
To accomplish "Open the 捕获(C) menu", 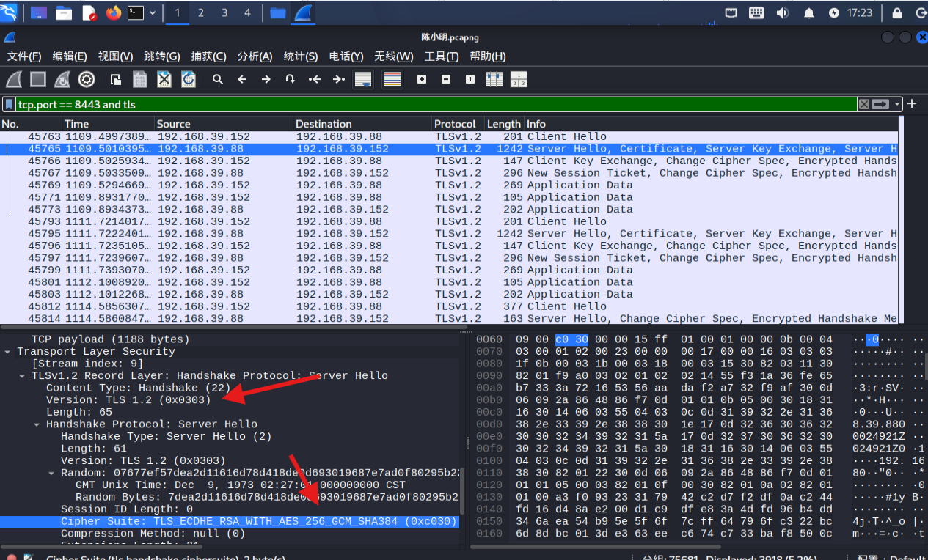I will tap(208, 56).
